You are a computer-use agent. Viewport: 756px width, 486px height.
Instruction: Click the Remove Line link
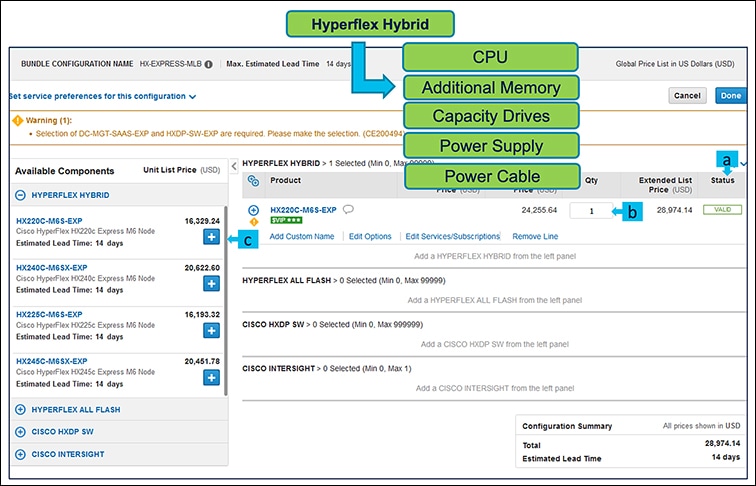click(x=535, y=236)
